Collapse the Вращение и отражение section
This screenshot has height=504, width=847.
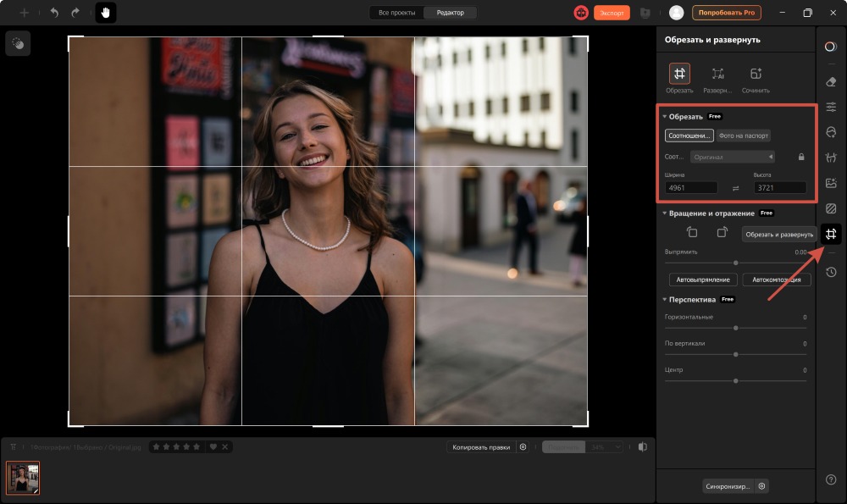coord(664,213)
